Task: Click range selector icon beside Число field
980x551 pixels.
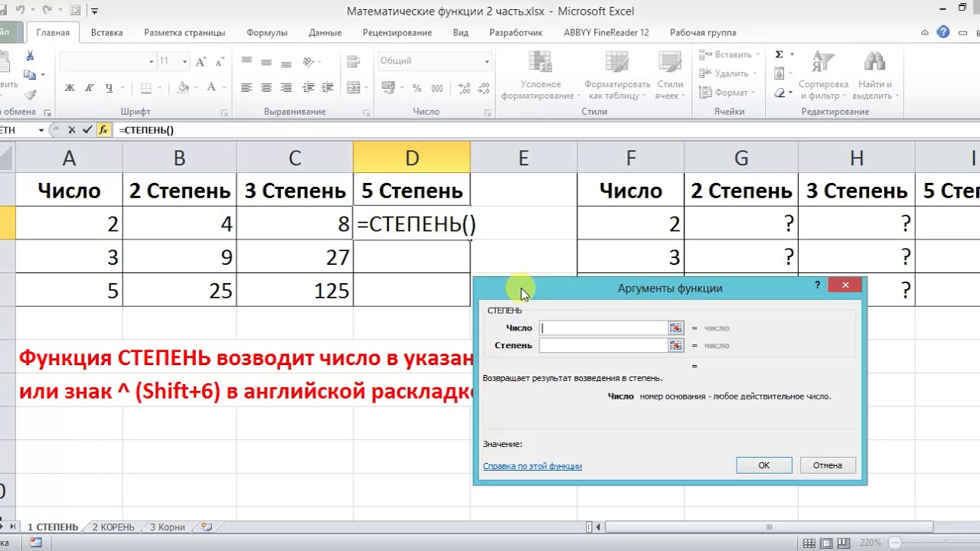Action: tap(675, 328)
